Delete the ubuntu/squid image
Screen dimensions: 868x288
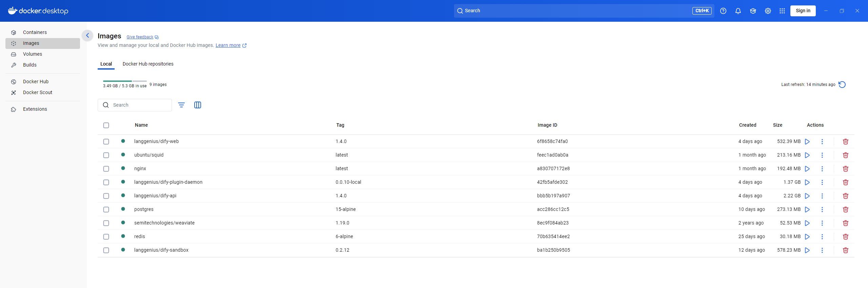tap(846, 155)
